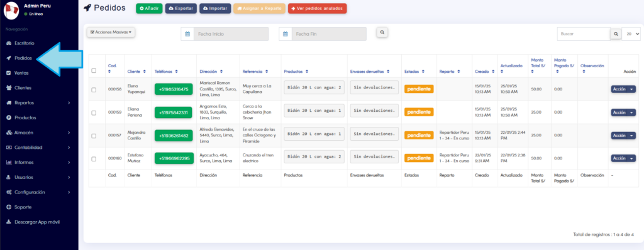Click phone button +51936261482
Screen dimensions: 644x250
174,136
